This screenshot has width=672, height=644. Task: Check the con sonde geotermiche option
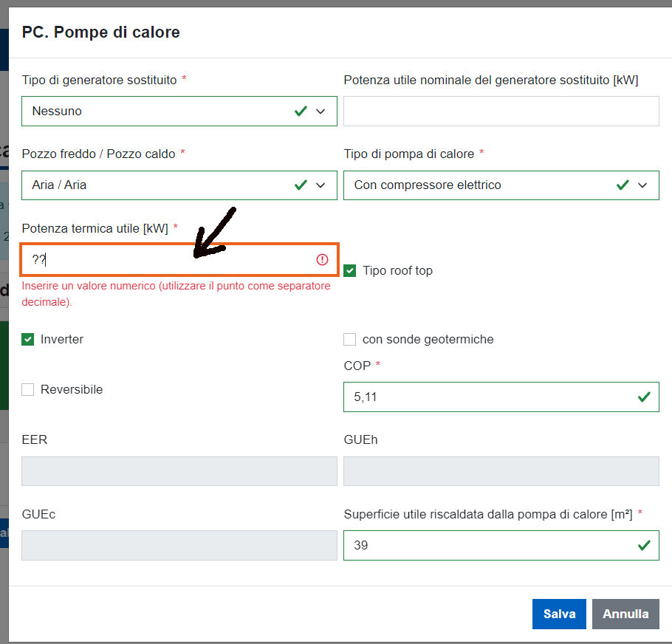point(350,339)
